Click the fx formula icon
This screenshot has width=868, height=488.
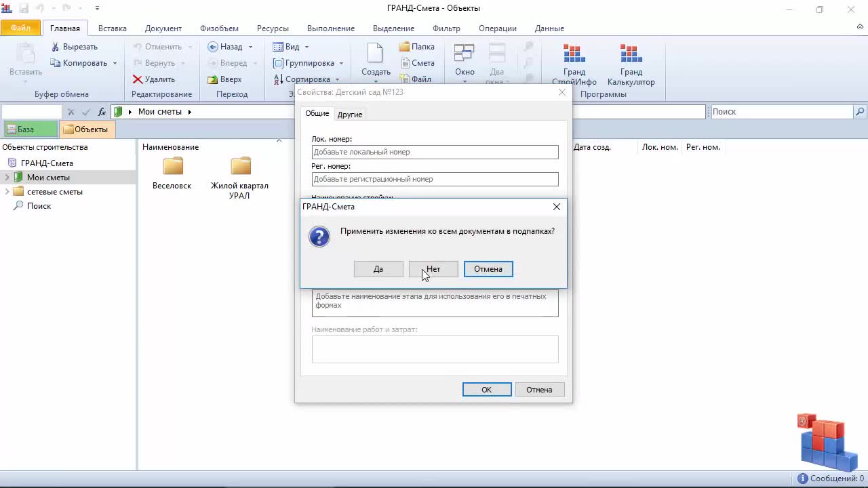(x=102, y=112)
